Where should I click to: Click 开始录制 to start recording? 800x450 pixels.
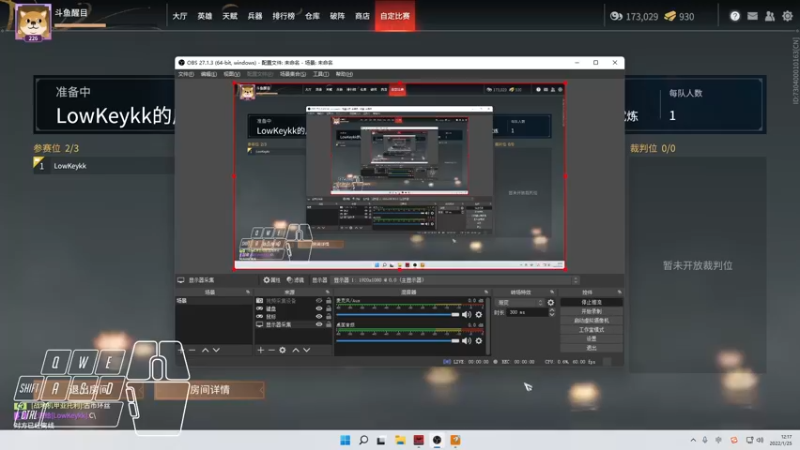[x=591, y=311]
